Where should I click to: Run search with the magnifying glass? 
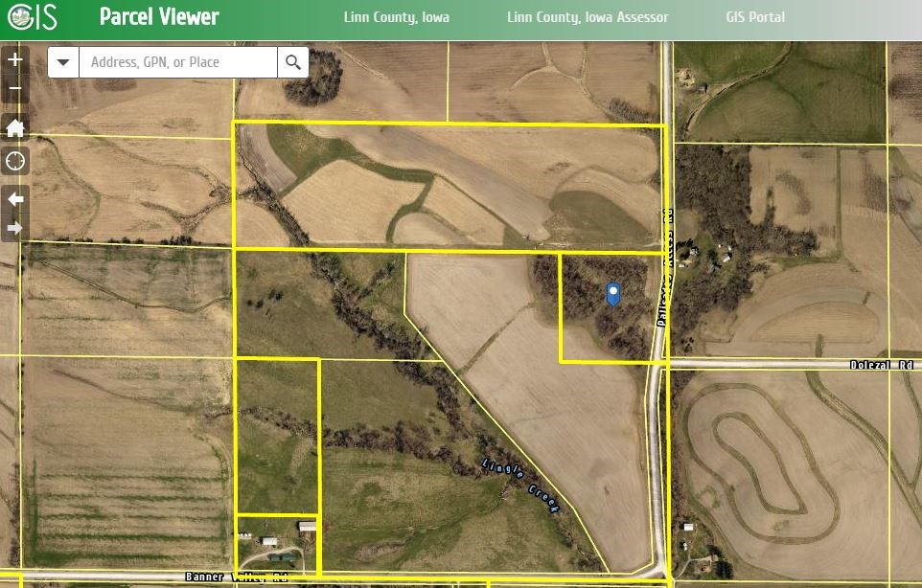coord(292,62)
